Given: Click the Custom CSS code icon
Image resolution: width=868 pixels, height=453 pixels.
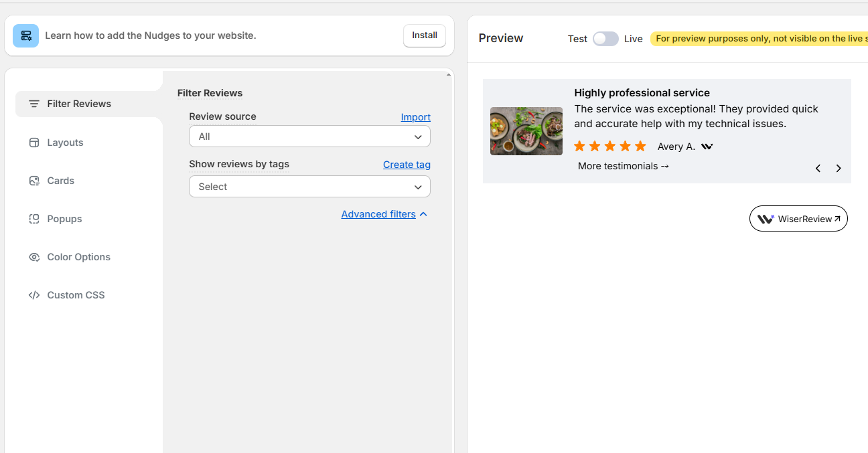Looking at the screenshot, I should pos(34,295).
